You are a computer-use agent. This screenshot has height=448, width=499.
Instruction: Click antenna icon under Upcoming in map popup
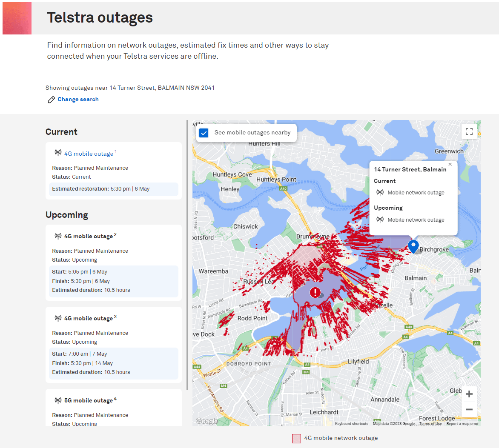pos(380,220)
